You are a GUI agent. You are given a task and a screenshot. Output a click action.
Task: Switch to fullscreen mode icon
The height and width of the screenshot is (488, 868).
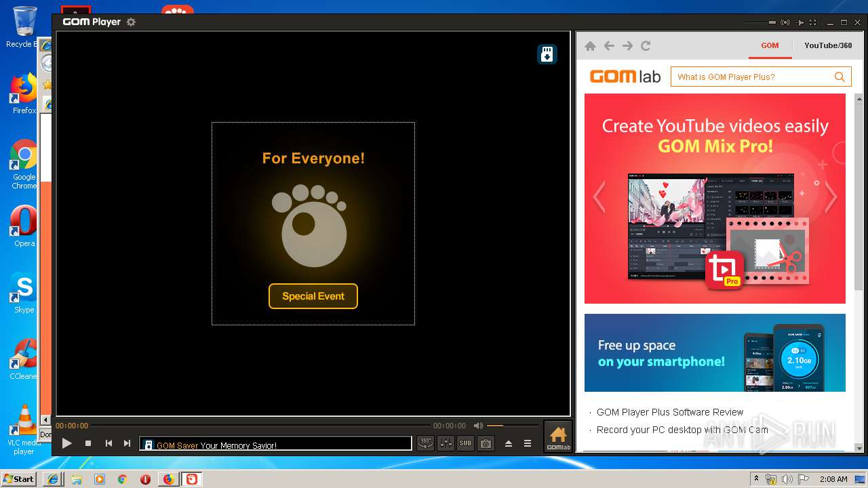click(x=814, y=22)
